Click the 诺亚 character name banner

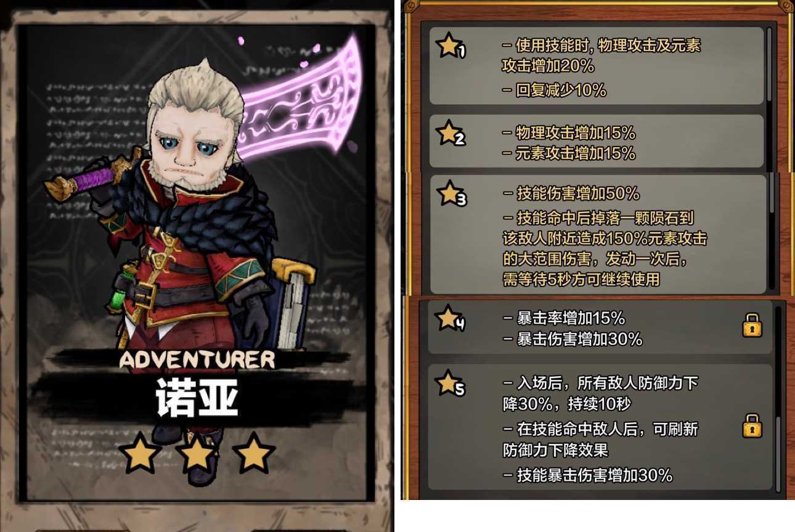click(x=196, y=395)
